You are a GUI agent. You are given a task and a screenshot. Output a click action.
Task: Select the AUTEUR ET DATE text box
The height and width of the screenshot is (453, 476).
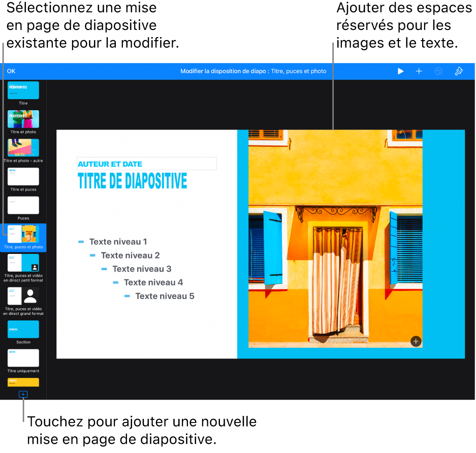coord(147,164)
